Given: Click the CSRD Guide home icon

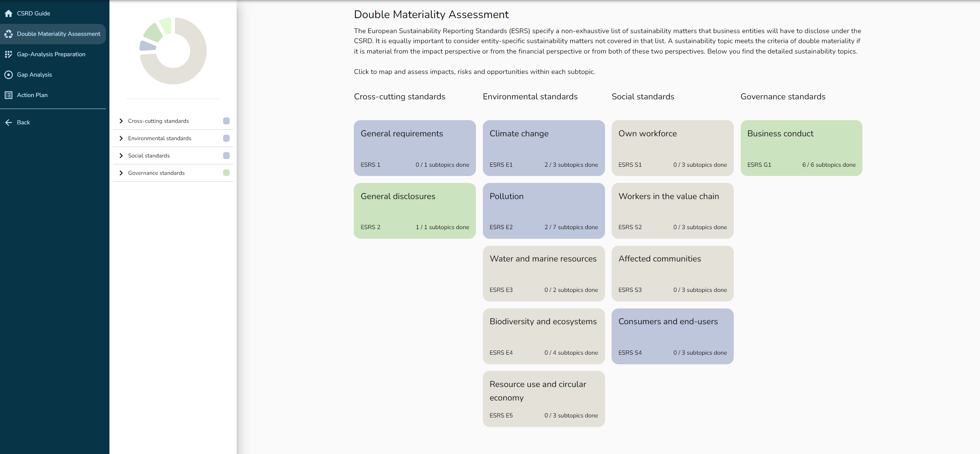Looking at the screenshot, I should tap(8, 13).
